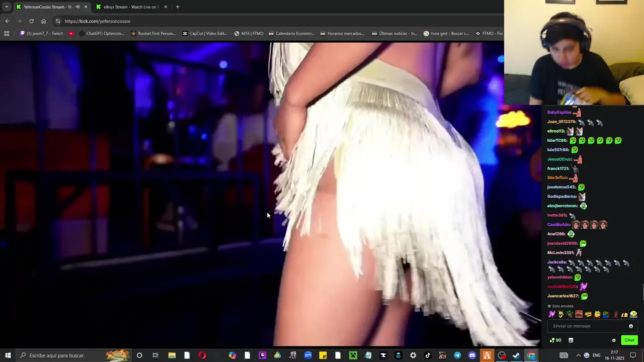Open Twitch app from the taskbar
The height and width of the screenshot is (362, 644).
pos(263,355)
